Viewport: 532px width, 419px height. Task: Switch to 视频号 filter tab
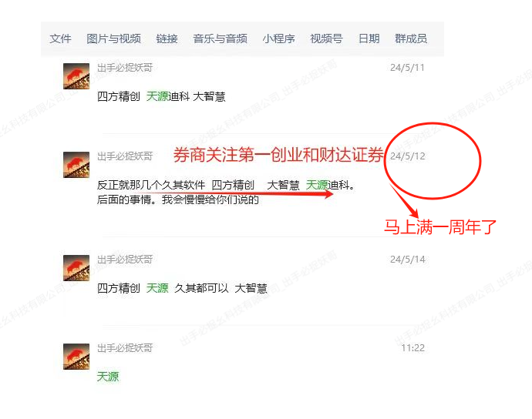326,39
